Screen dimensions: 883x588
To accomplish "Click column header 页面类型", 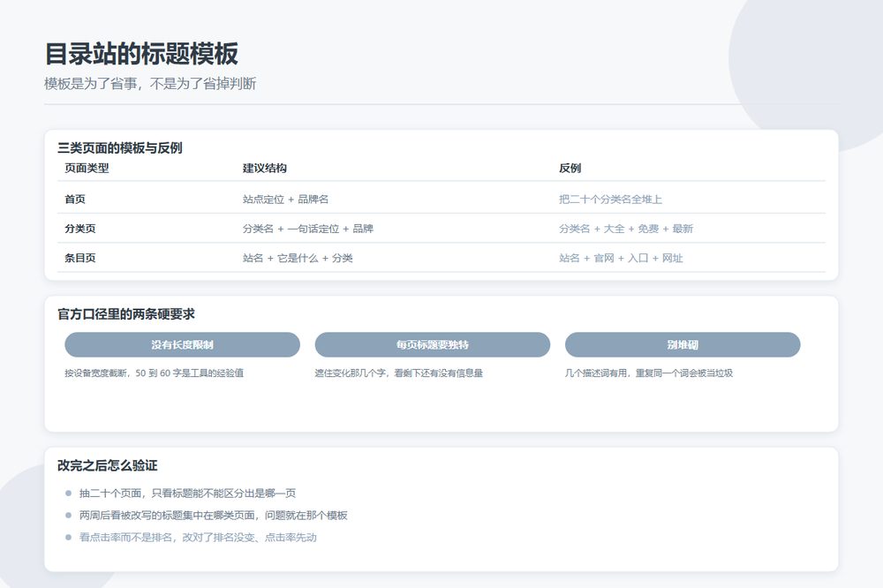I will coord(87,168).
